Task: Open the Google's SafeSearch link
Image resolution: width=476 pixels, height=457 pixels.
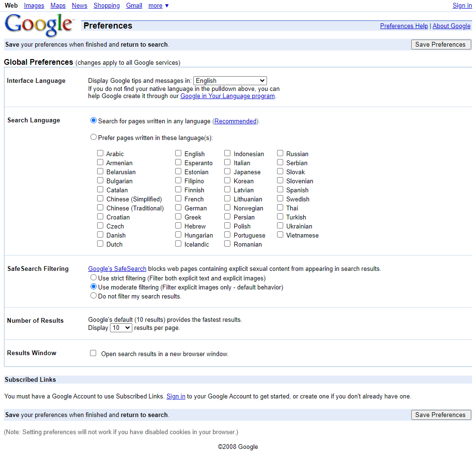Action: (117, 269)
